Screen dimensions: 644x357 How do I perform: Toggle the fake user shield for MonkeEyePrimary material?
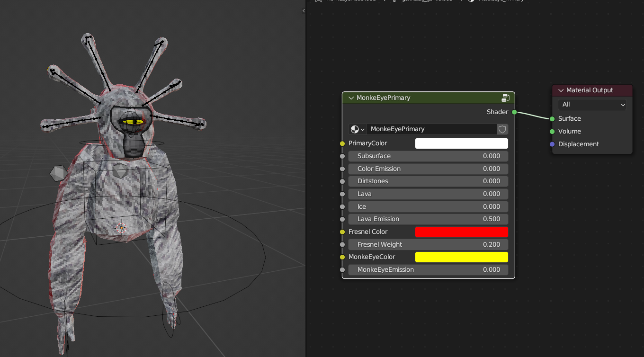click(x=502, y=129)
